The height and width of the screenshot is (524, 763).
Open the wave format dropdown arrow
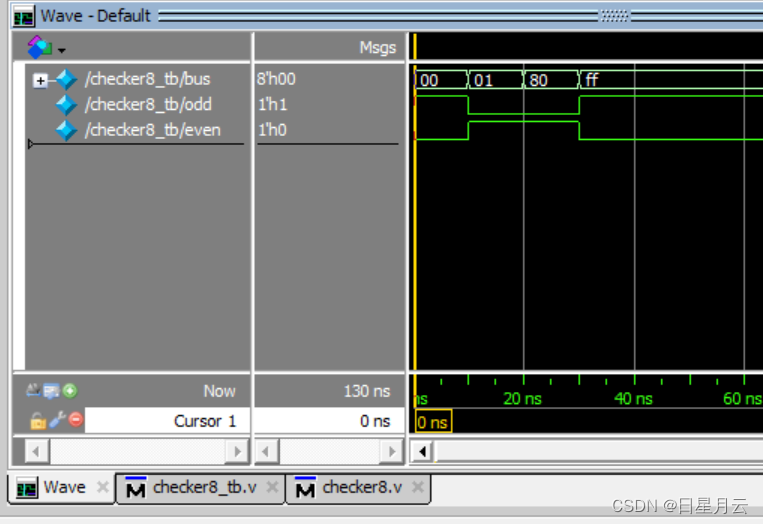point(62,50)
